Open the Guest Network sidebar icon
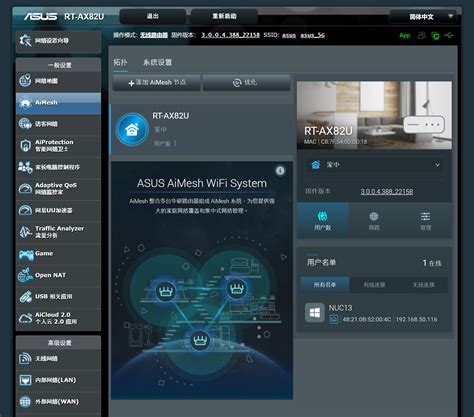Image resolution: width=474 pixels, height=417 pixels. click(x=25, y=124)
